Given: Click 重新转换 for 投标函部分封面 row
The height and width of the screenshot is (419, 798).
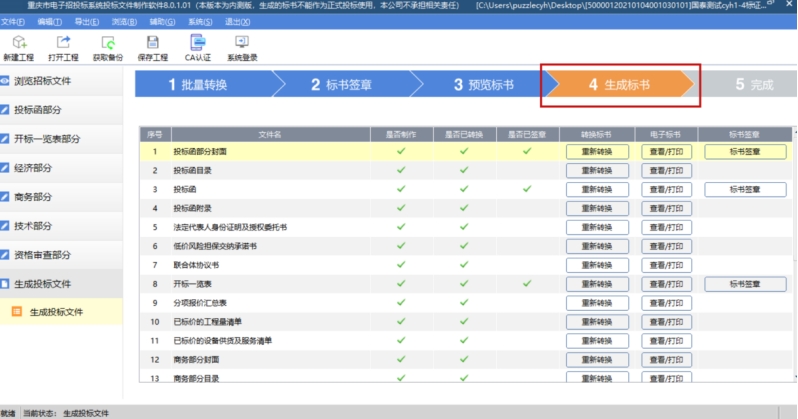Looking at the screenshot, I should click(597, 152).
